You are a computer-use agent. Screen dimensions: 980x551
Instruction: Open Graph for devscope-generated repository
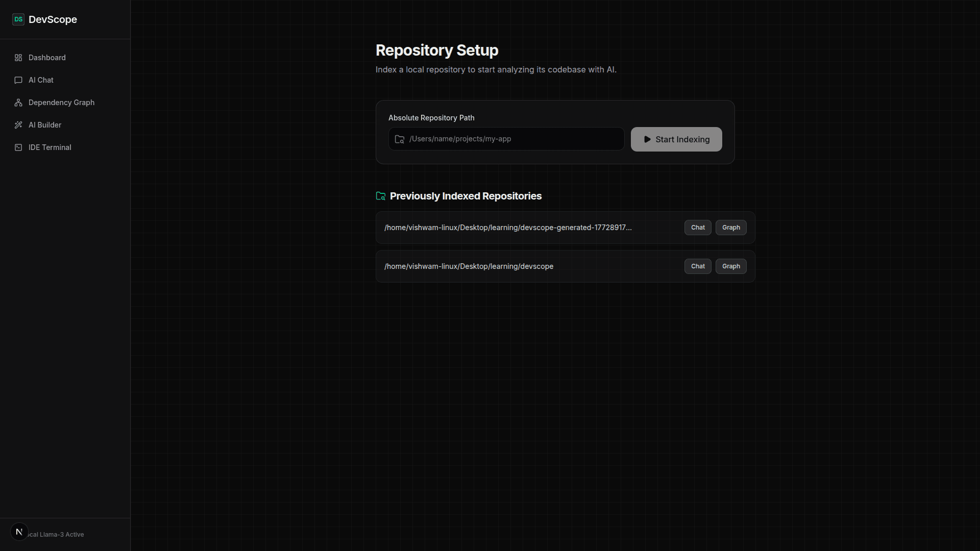pos(731,228)
